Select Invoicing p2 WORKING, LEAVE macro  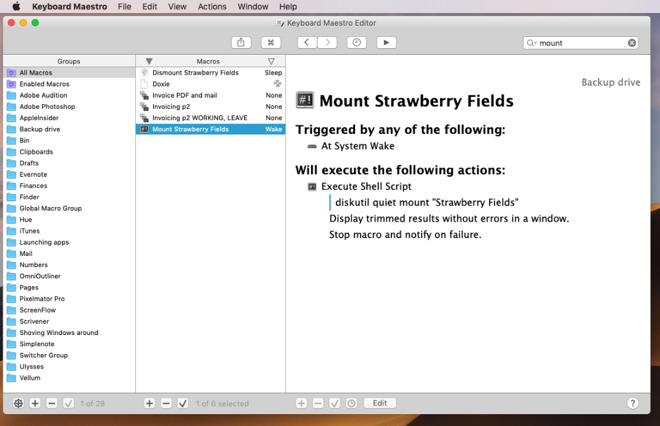click(x=210, y=118)
